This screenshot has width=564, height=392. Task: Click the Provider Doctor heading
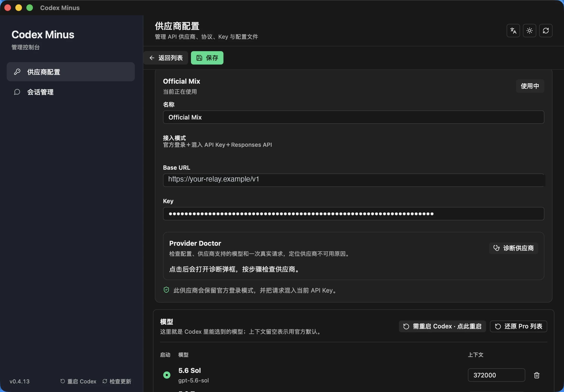click(x=195, y=243)
